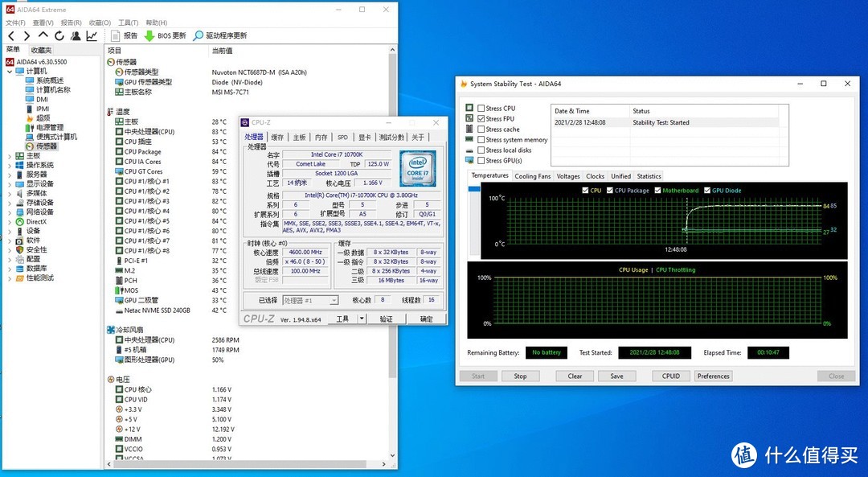The height and width of the screenshot is (477, 868).
Task: Click CPUID button in Stability Test
Action: (671, 376)
